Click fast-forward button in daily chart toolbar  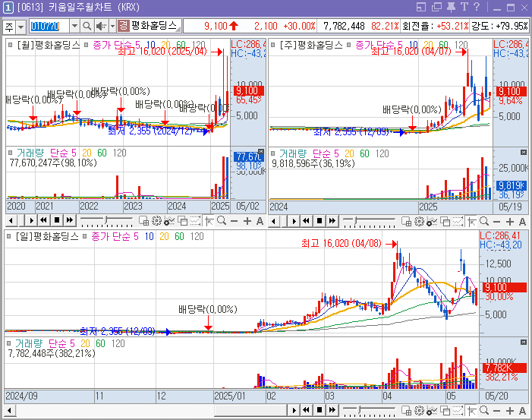coord(332,410)
